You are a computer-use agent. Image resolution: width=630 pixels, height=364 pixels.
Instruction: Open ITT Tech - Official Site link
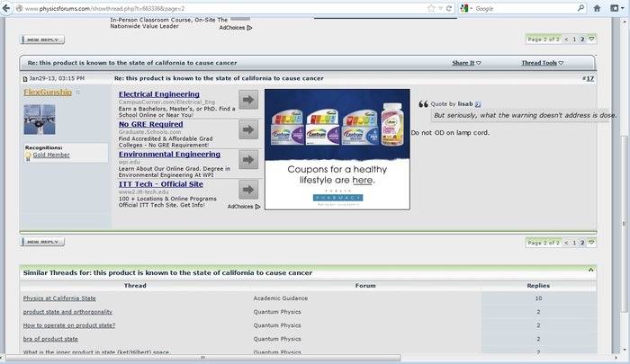(x=161, y=184)
